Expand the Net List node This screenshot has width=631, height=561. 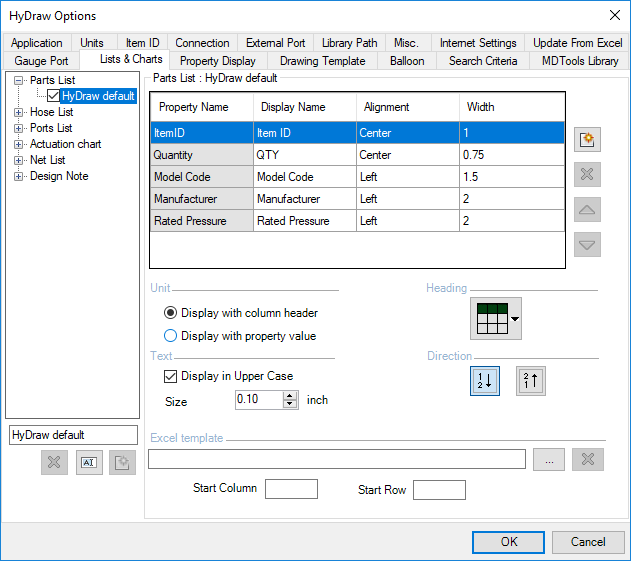[18, 160]
